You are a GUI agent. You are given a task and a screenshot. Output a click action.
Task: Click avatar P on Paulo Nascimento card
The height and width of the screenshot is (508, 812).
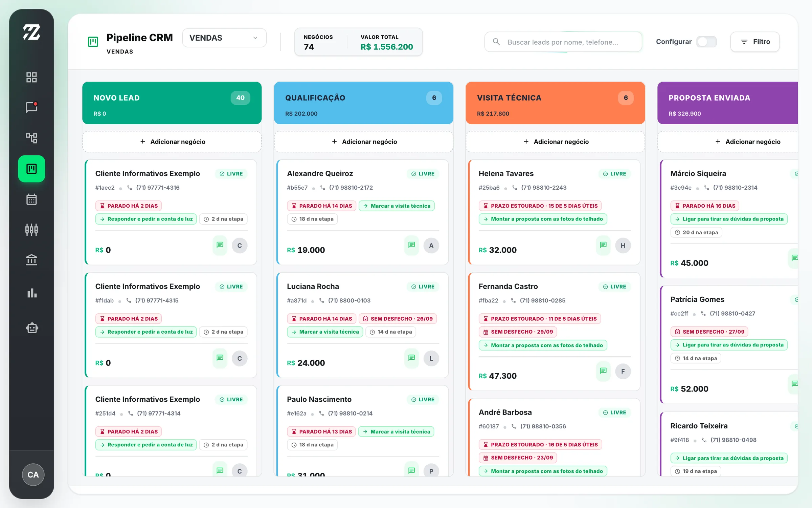pos(431,471)
